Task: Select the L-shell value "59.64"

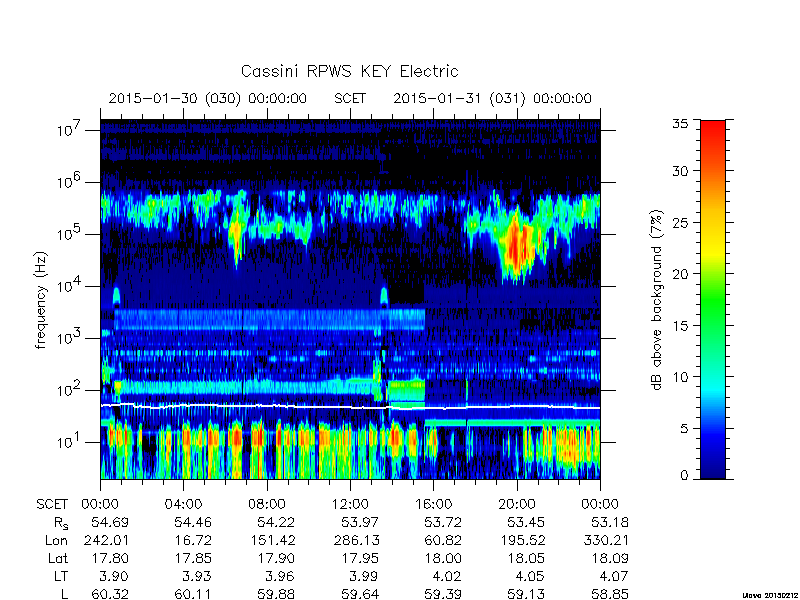Action: point(360,594)
